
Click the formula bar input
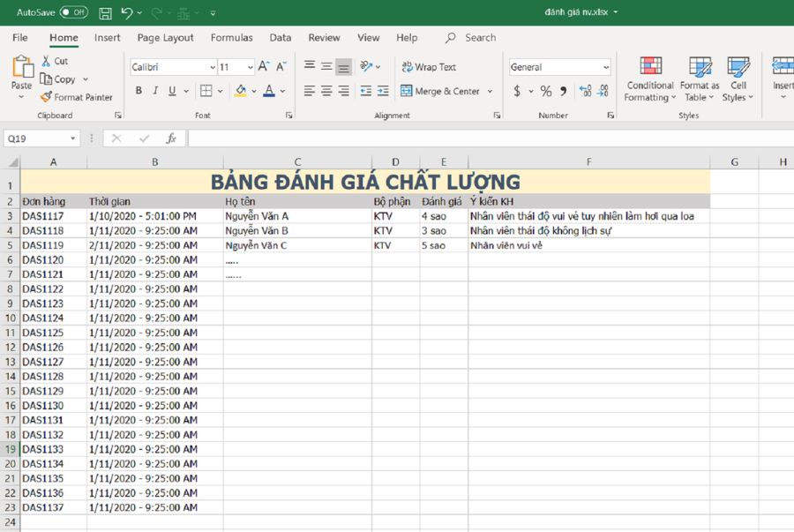(x=491, y=139)
